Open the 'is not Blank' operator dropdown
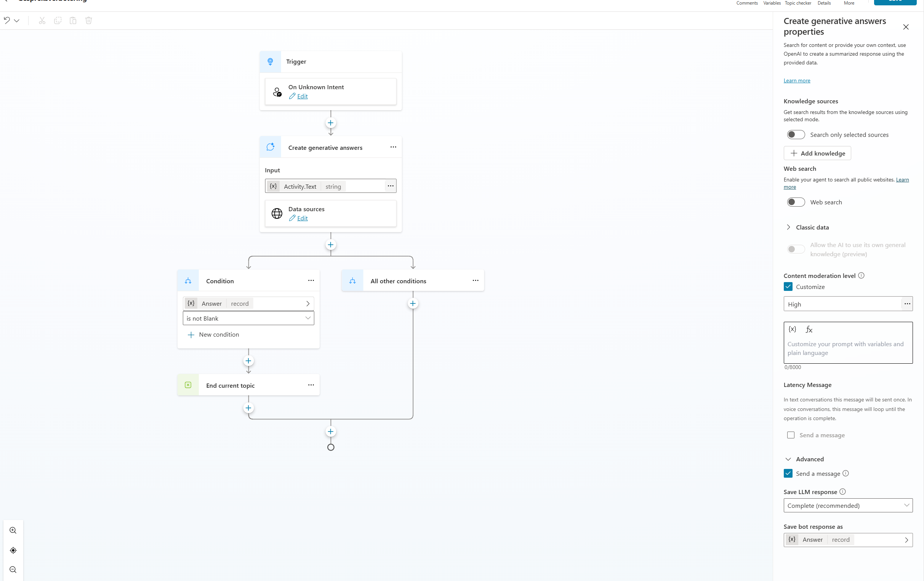This screenshot has height=581, width=924. pyautogui.click(x=249, y=318)
